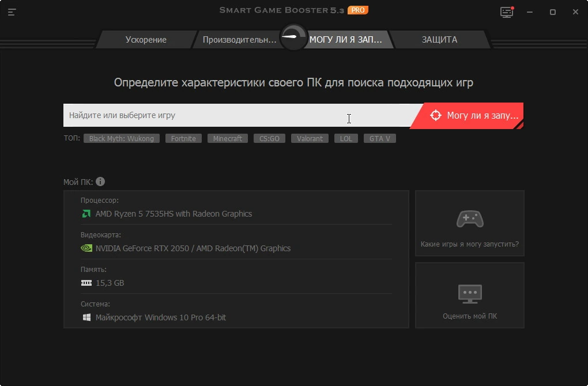
Task: Click the AMD processor logo icon
Action: [86, 214]
